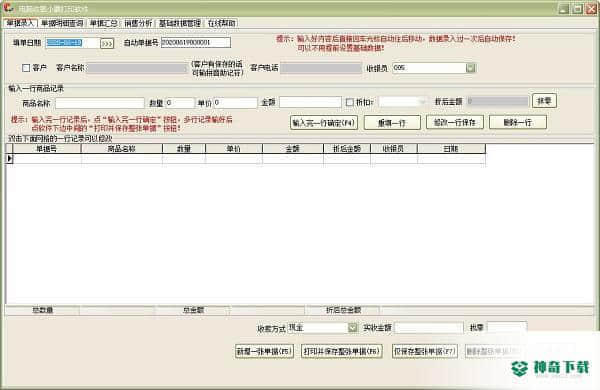Click the 自动单据号 field
Viewport: 600px width, 390px height.
pos(196,42)
